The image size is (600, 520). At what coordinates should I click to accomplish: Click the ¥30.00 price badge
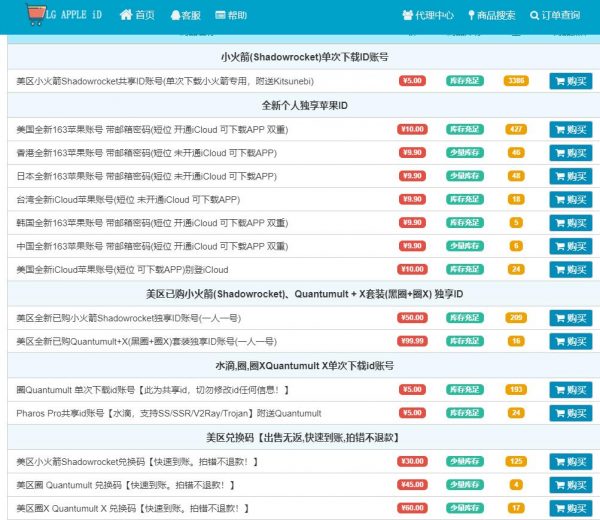tap(412, 461)
